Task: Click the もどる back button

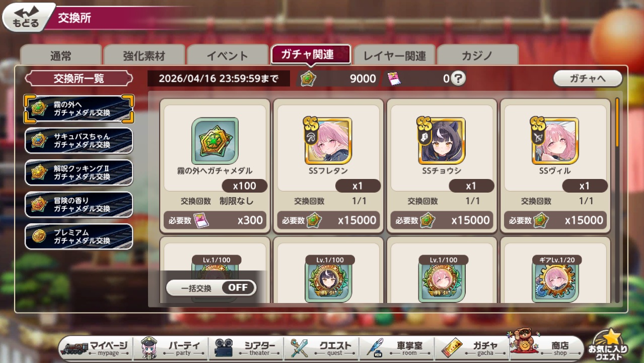Action: tap(28, 17)
